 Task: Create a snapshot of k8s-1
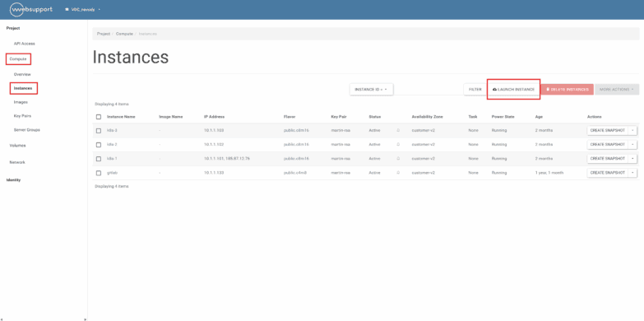[608, 158]
